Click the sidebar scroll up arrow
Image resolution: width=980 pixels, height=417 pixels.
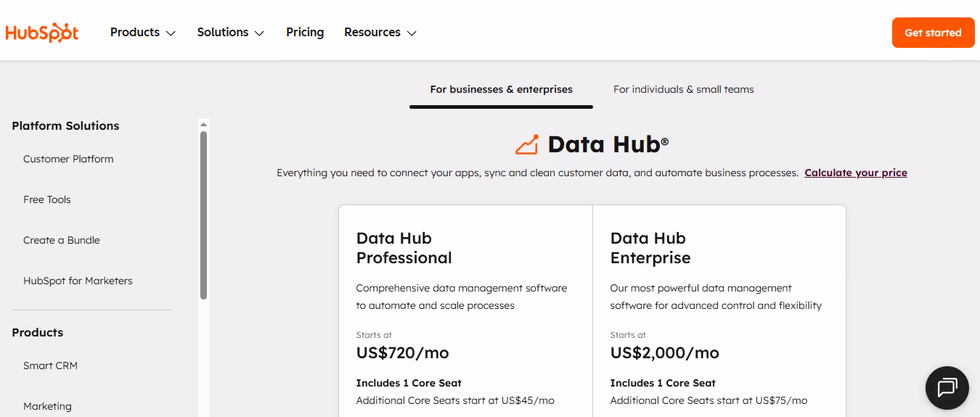click(x=204, y=124)
